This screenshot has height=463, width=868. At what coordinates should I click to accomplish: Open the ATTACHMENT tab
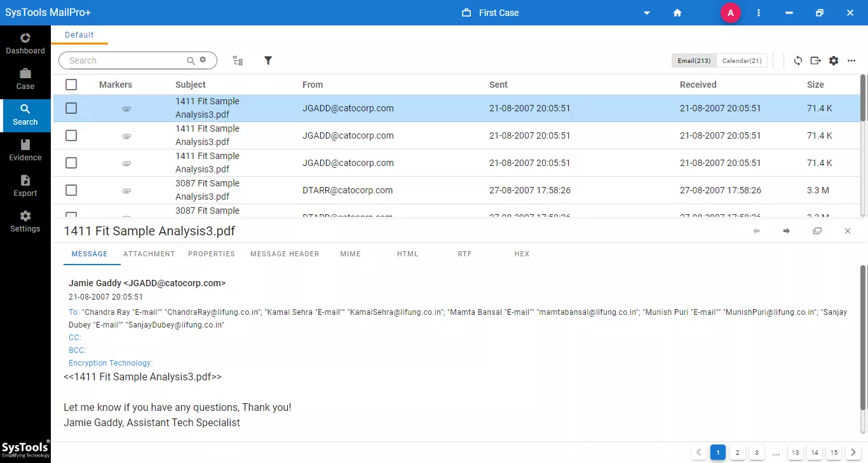149,254
